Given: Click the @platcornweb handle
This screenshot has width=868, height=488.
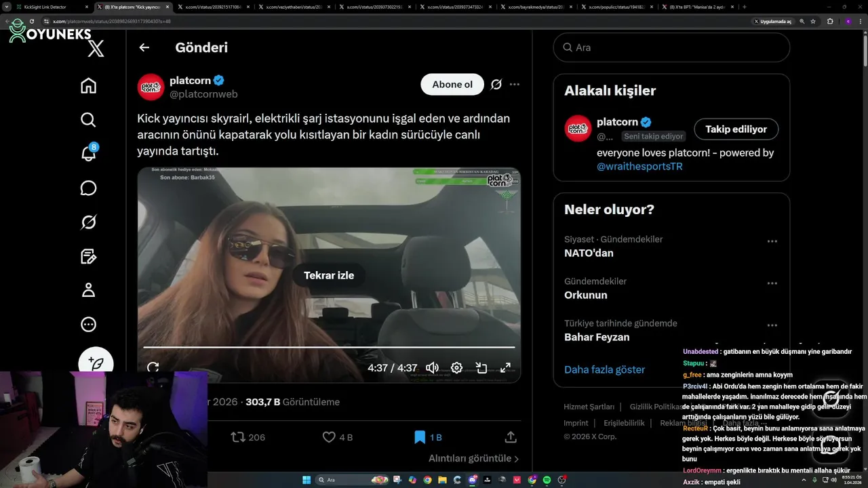Looking at the screenshot, I should pos(203,94).
